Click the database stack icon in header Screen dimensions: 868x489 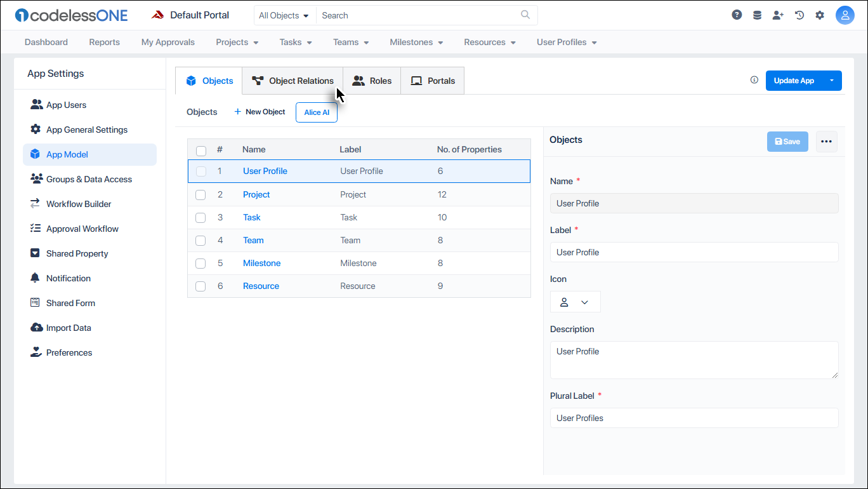click(757, 15)
